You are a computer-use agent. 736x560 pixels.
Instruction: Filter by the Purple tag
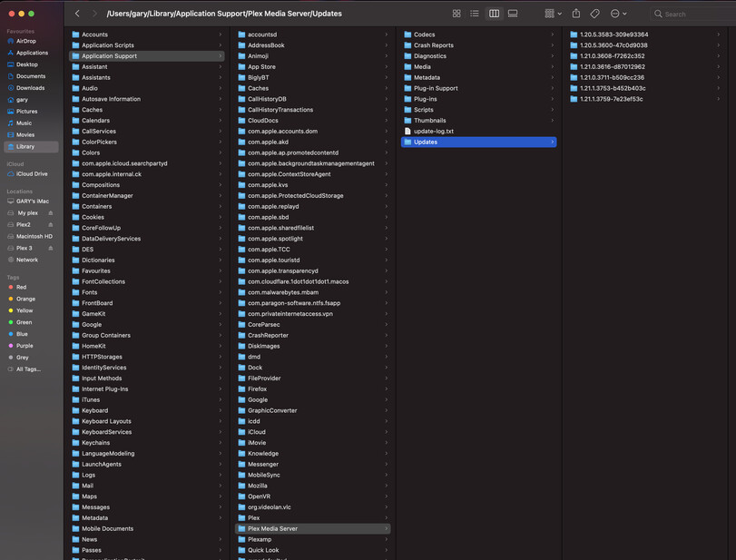pos(31,346)
